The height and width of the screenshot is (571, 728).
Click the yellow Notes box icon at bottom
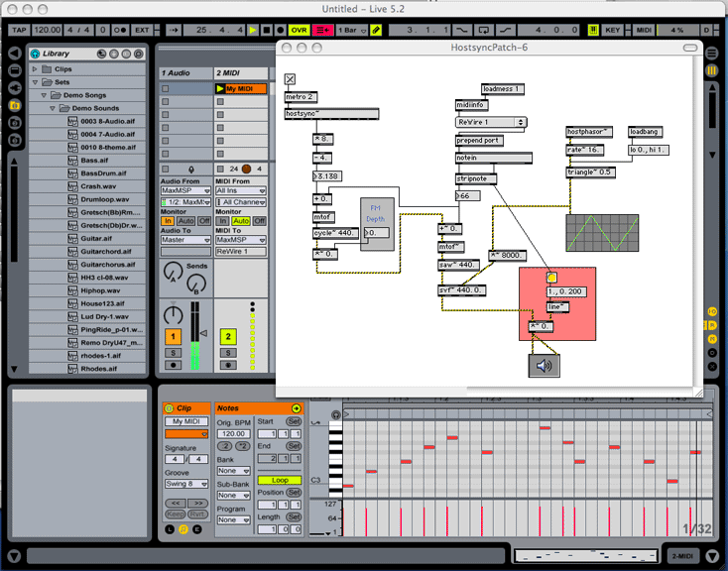[183, 529]
